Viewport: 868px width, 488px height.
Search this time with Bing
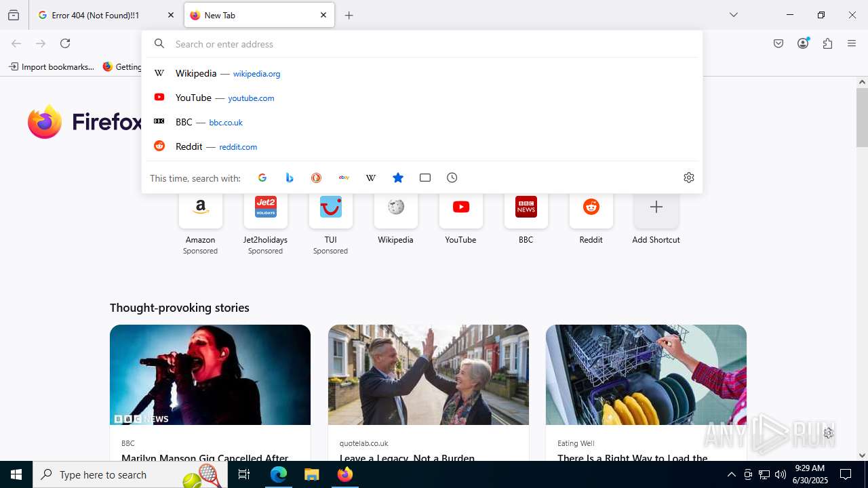coord(290,178)
